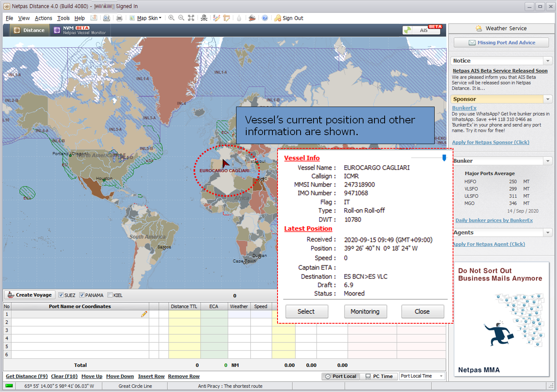Open the Help menu
This screenshot has height=392, width=557.
pyautogui.click(x=80, y=18)
